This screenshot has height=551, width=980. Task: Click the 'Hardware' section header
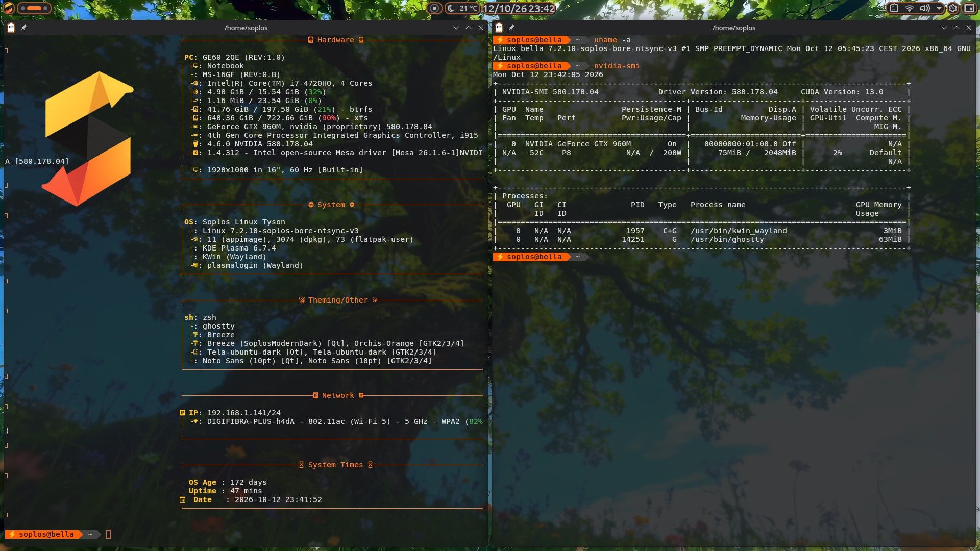(x=335, y=40)
